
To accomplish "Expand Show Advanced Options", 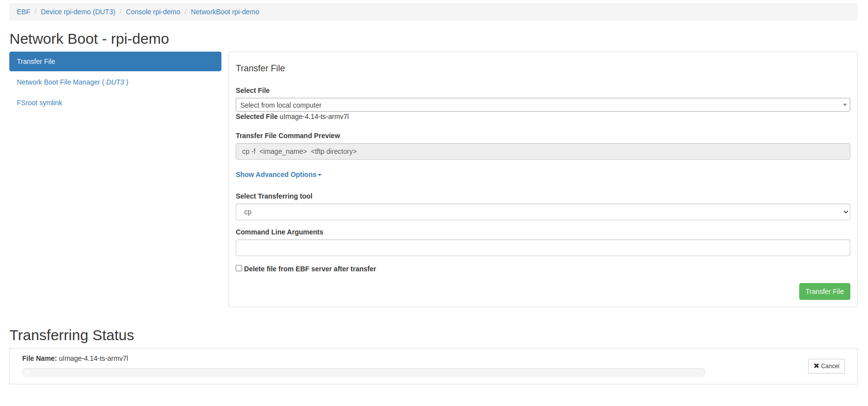I will point(278,174).
